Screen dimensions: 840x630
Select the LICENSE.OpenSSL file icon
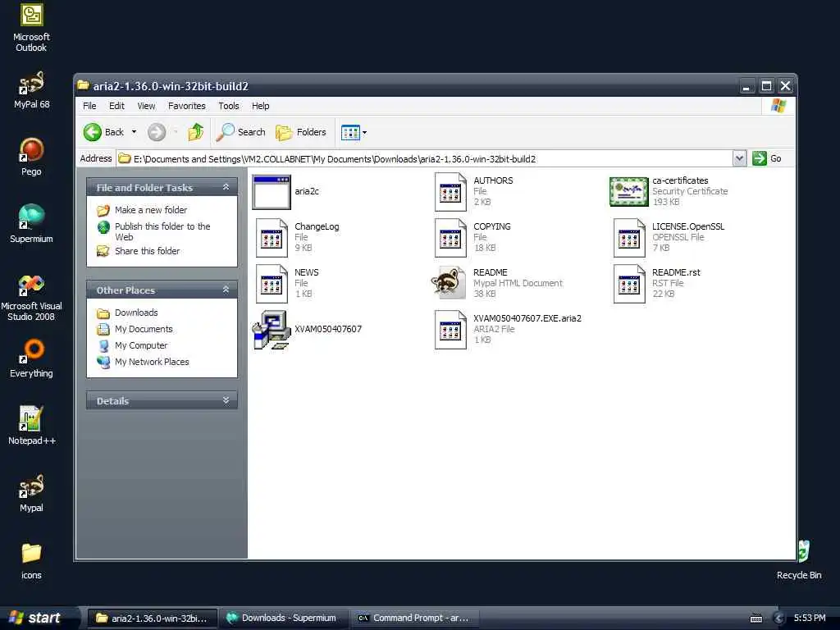coord(629,237)
